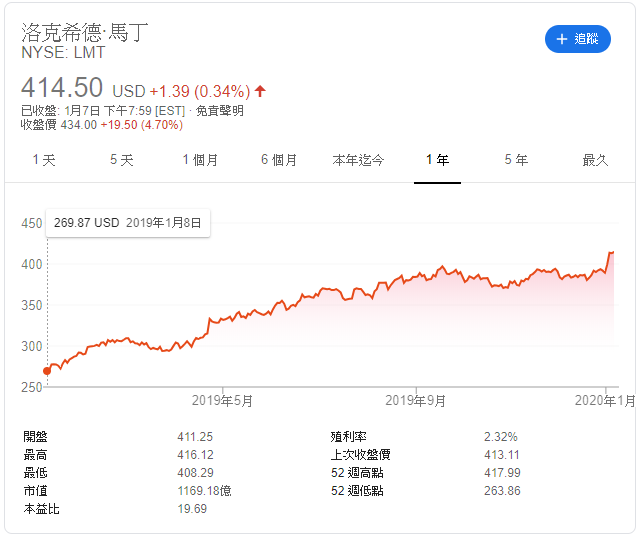
Task: Click the 52 週高點 value 417.99
Action: point(502,473)
